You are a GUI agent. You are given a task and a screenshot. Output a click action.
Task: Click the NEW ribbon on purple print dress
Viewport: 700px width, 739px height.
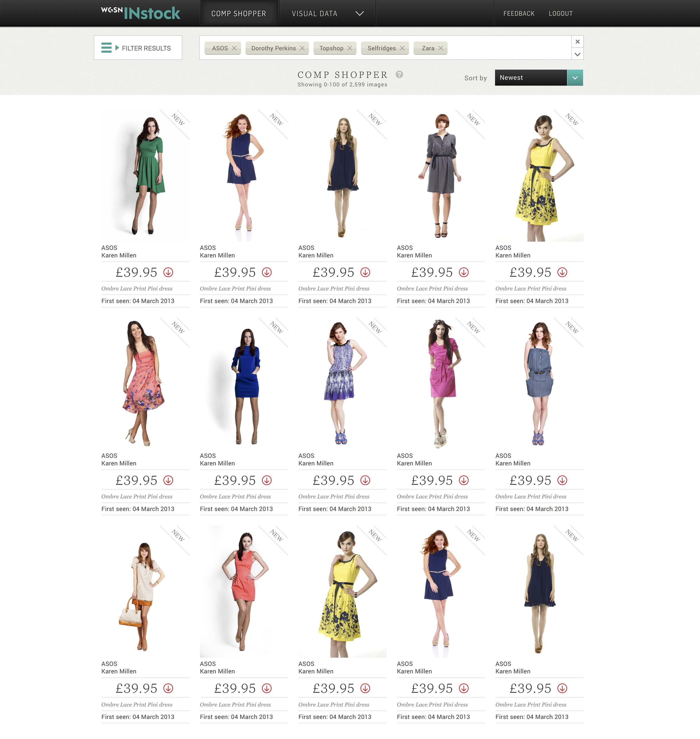point(375,327)
